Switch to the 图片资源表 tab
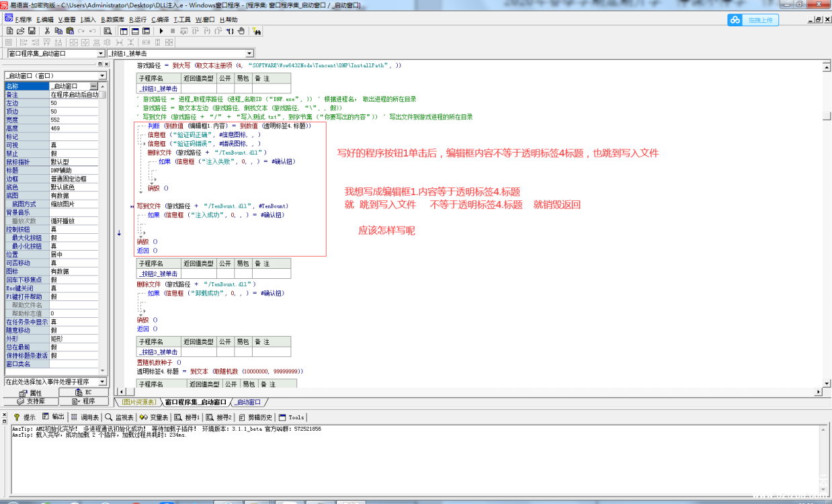Screen dimensions: 832x504 [139, 402]
